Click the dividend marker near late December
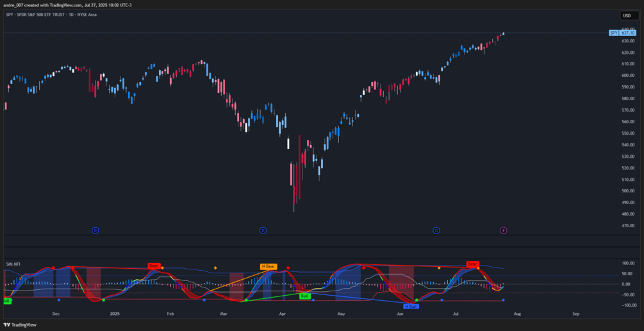This screenshot has height=331, width=644. [x=95, y=231]
